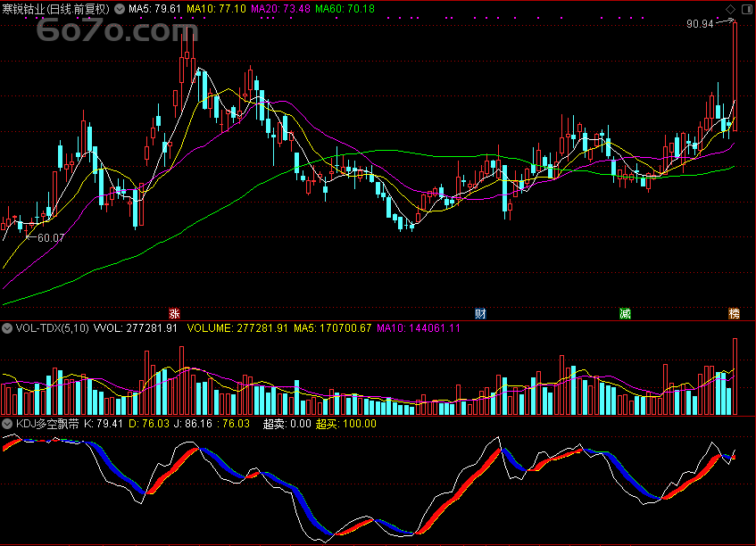The width and height of the screenshot is (756, 546).
Task: Click the latest tall red candlestick
Action: (x=735, y=76)
